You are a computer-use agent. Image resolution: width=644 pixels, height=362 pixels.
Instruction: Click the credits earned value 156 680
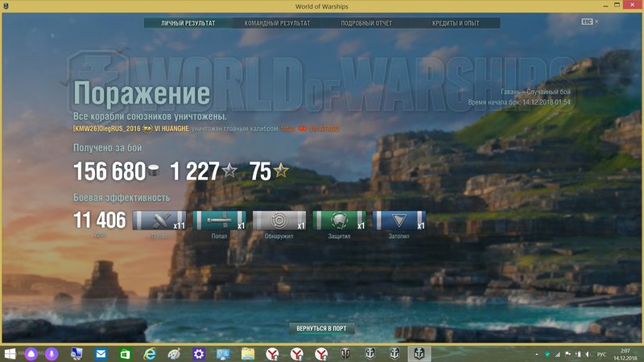[109, 171]
